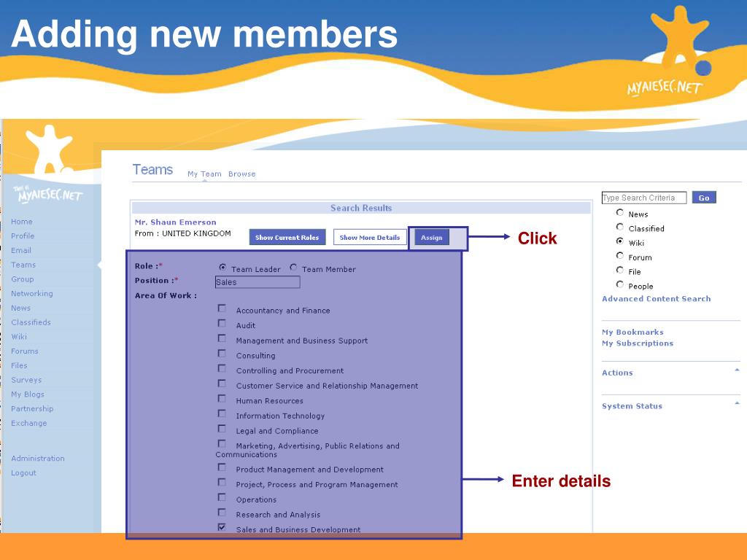Check the Consulting checkbox

222,354
